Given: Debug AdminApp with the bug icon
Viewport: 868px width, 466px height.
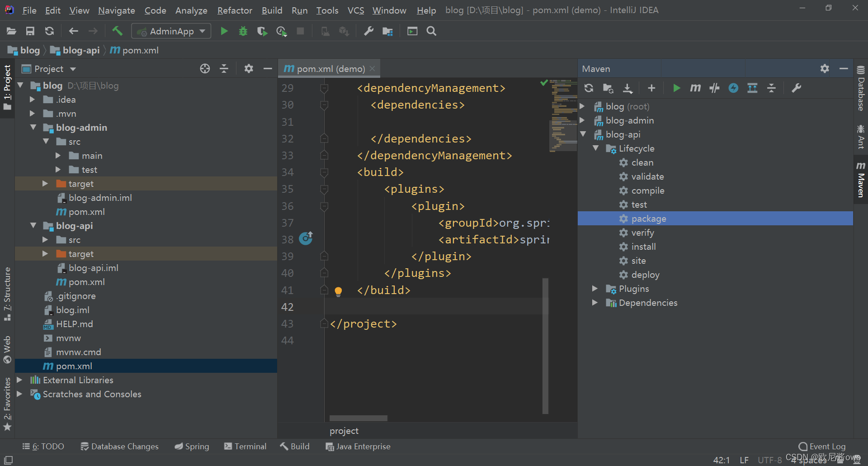Looking at the screenshot, I should [243, 31].
